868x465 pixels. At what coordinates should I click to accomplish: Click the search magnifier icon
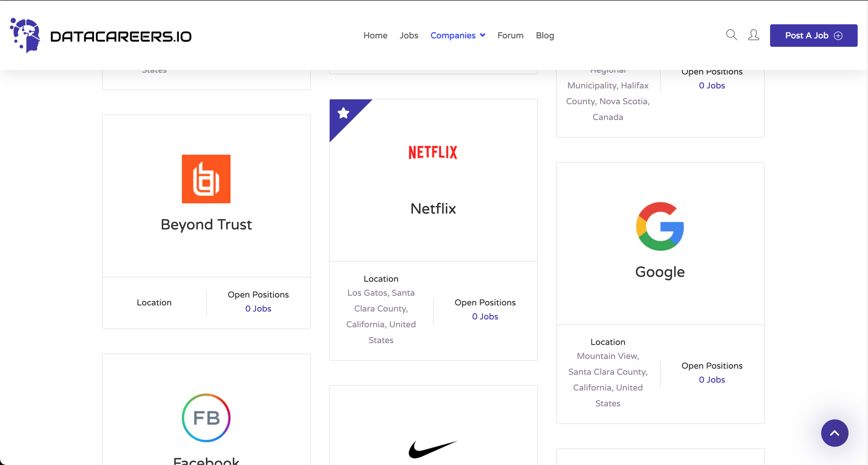tap(731, 35)
